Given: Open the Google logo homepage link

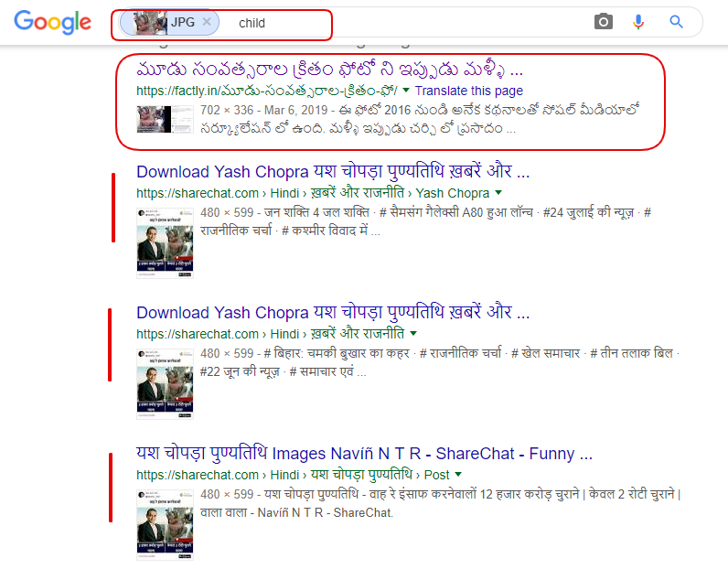Looking at the screenshot, I should (x=52, y=22).
